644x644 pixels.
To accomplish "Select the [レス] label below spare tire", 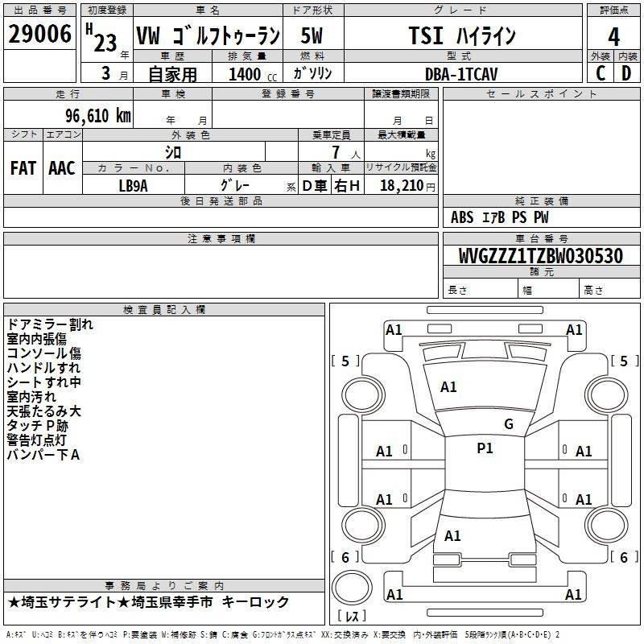I will (x=352, y=617).
